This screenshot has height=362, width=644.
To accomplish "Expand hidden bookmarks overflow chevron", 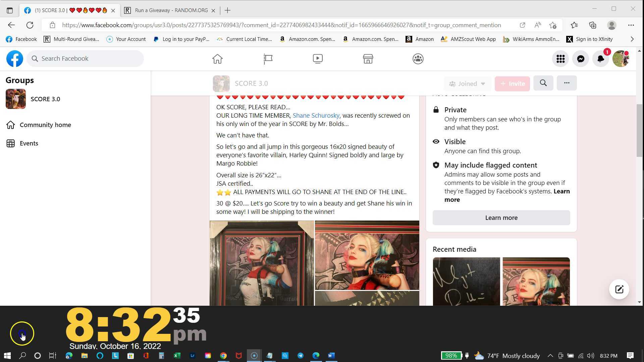I will point(632,39).
